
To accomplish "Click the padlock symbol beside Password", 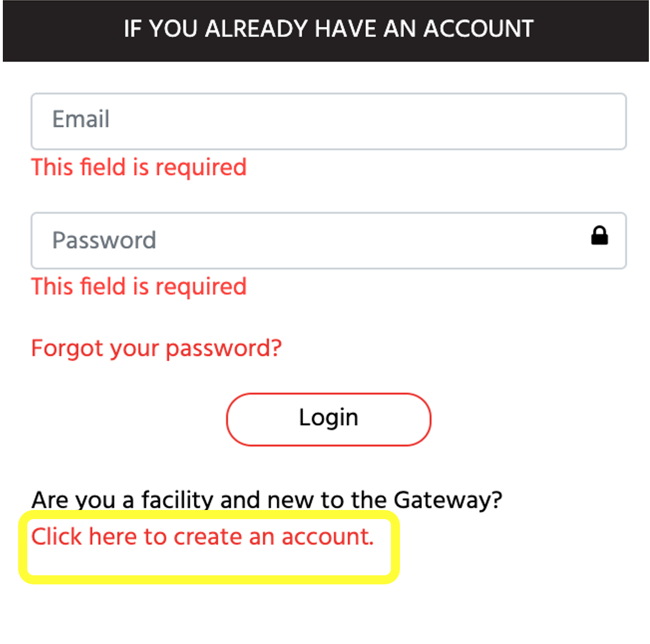I will point(599,235).
